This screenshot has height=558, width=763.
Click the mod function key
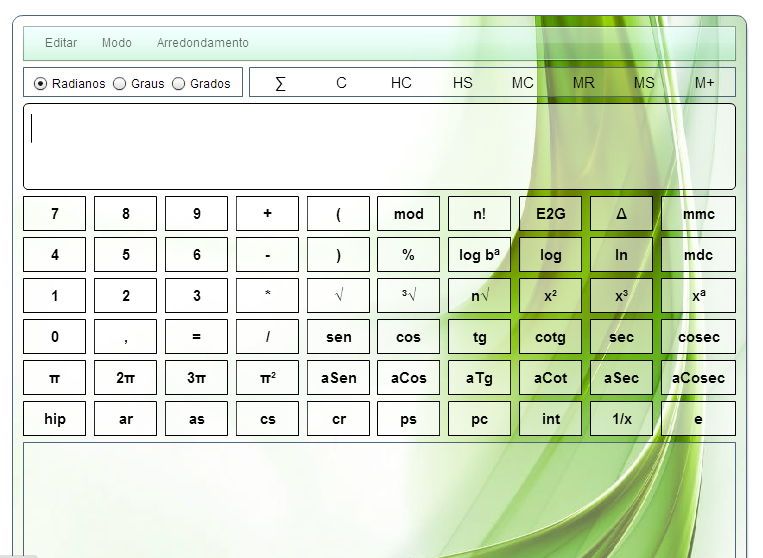pyautogui.click(x=409, y=214)
